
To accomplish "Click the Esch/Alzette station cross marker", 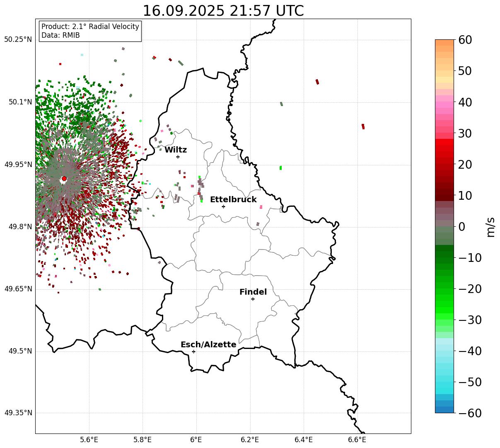I will point(193,351).
